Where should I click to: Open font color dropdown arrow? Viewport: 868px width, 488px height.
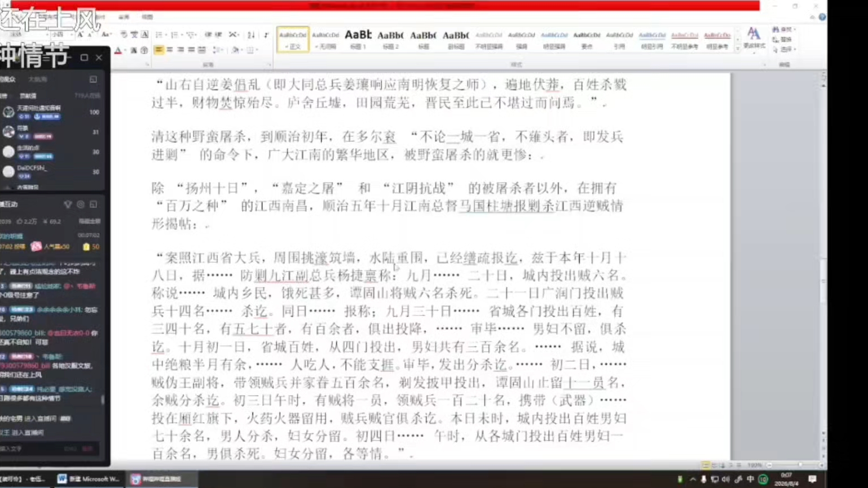pyautogui.click(x=125, y=51)
